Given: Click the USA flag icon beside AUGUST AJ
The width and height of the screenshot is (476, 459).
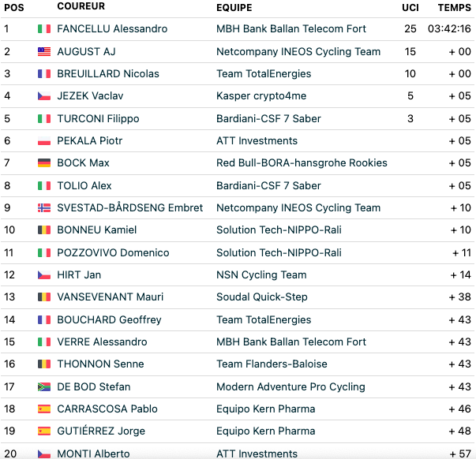Looking at the screenshot, I should coord(44,51).
